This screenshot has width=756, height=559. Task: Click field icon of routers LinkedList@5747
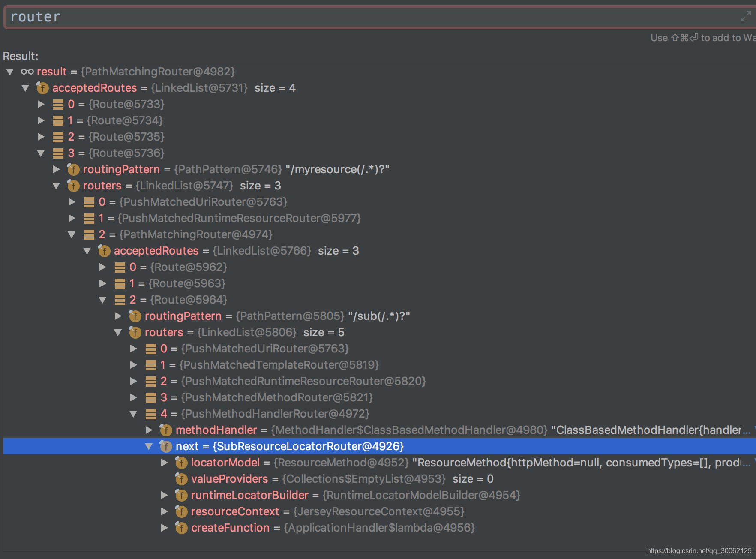(73, 186)
